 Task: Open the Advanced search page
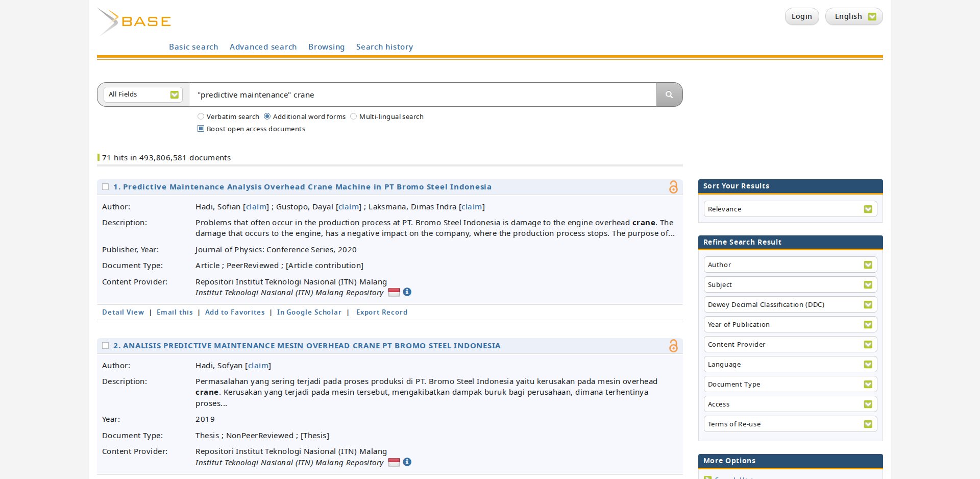point(263,47)
